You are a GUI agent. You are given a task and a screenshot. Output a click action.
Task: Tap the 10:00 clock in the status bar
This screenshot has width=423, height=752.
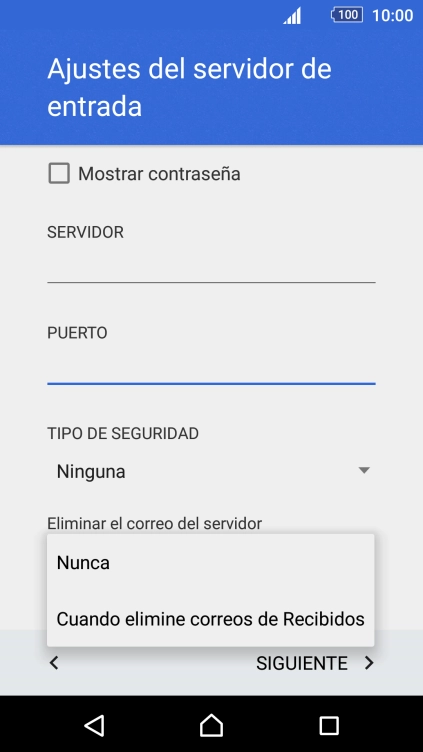392,15
